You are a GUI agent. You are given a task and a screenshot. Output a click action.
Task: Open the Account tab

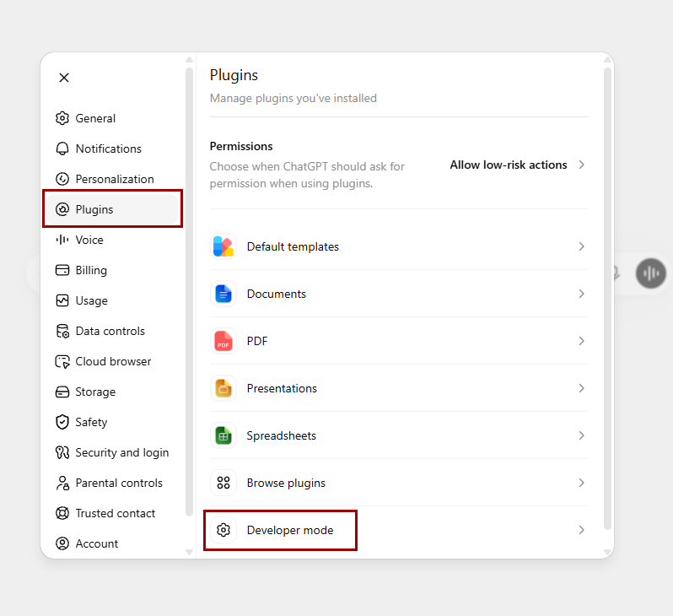112,543
